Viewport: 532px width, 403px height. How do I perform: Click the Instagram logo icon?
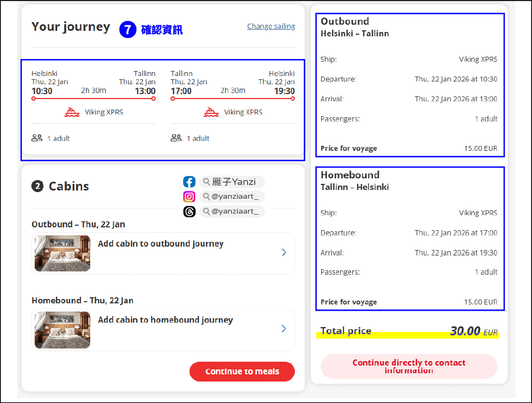point(189,197)
